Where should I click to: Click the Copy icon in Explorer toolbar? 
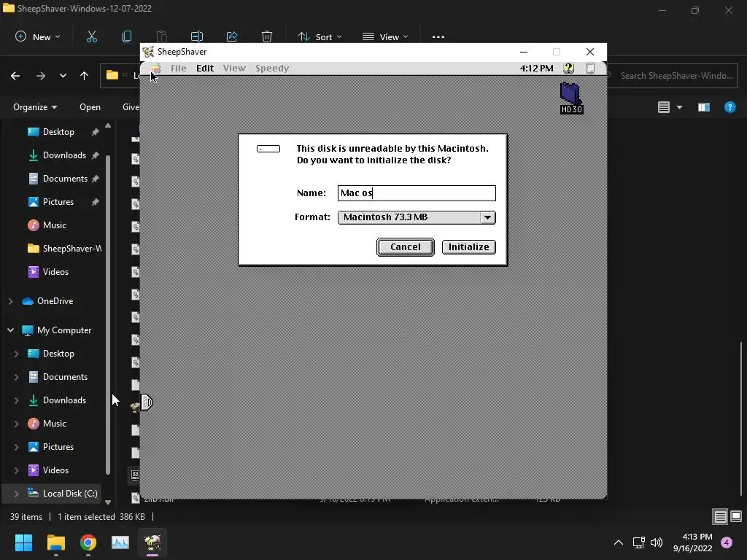tap(127, 36)
